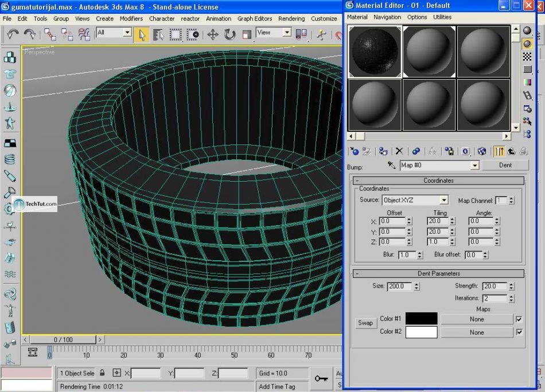Collapse the Coordinates rollout
The image size is (545, 392).
[439, 181]
